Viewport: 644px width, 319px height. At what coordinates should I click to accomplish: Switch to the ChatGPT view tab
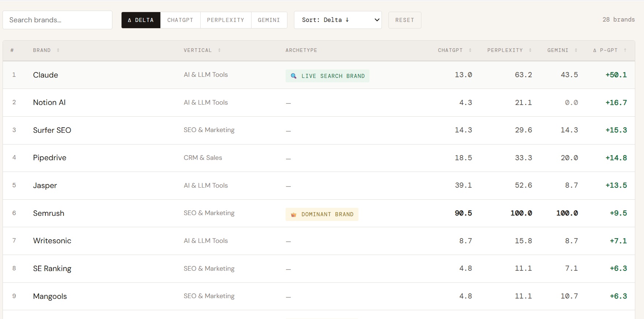[180, 20]
